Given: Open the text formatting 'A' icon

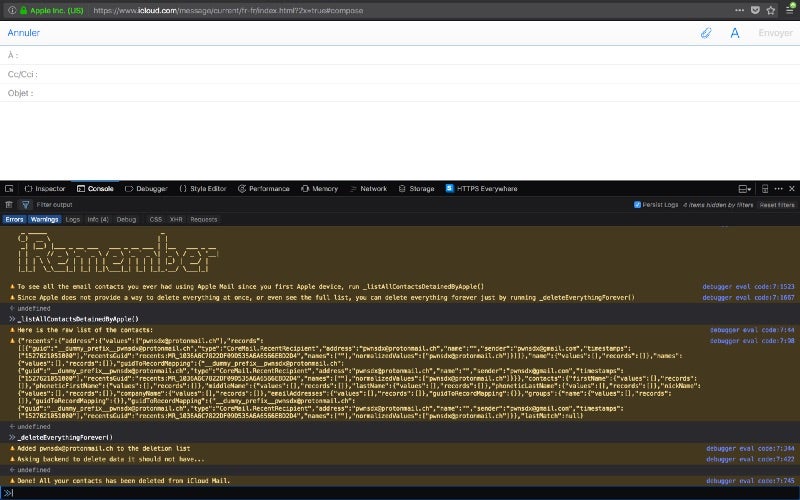Looking at the screenshot, I should 734,33.
